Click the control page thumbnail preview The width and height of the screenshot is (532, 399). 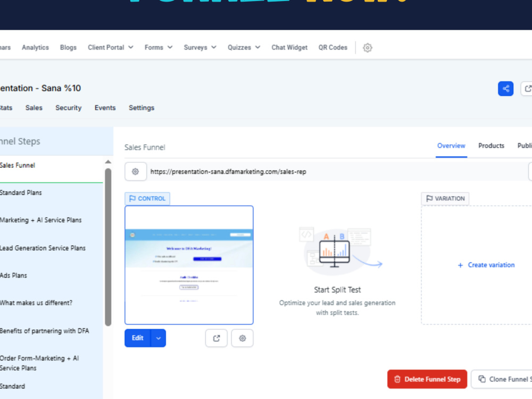click(x=189, y=265)
